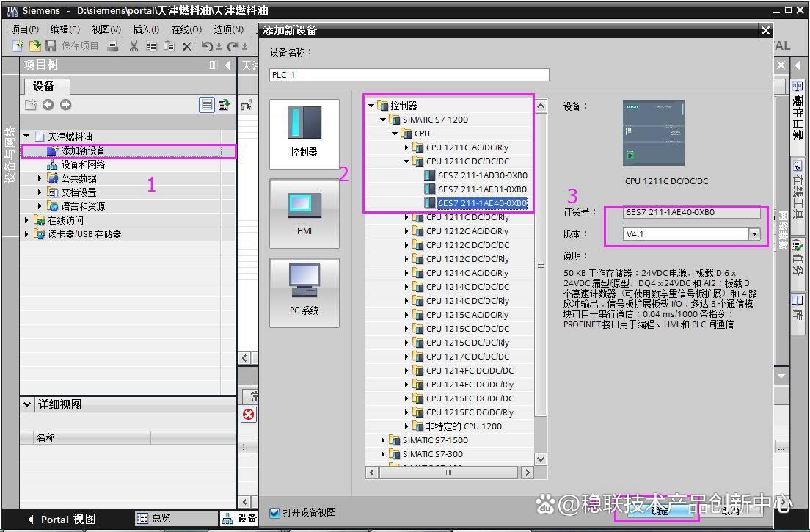Expand 公共数据 in project tree
This screenshot has height=532, width=810.
[40, 178]
